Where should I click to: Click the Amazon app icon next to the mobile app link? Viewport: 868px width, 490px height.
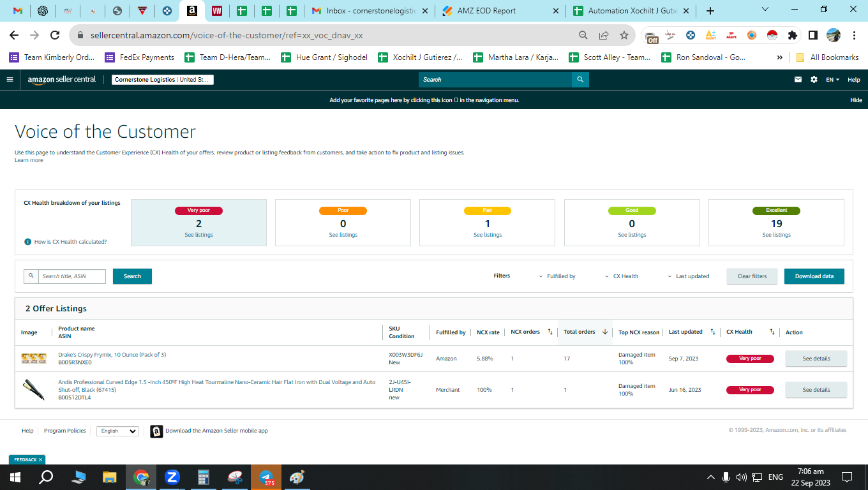tap(156, 431)
